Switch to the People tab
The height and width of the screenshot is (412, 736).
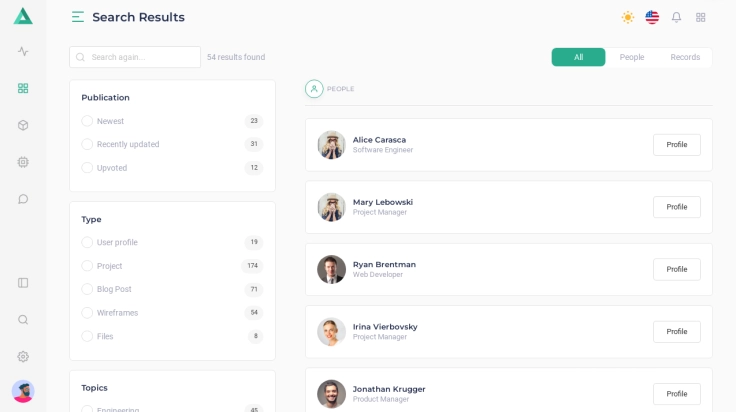click(631, 57)
